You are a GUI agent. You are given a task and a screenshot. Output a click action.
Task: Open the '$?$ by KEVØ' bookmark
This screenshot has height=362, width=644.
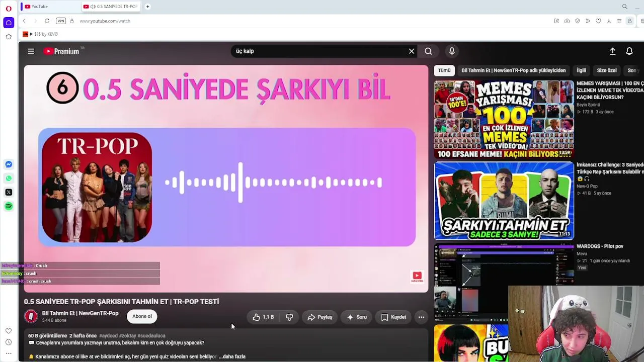[40, 34]
